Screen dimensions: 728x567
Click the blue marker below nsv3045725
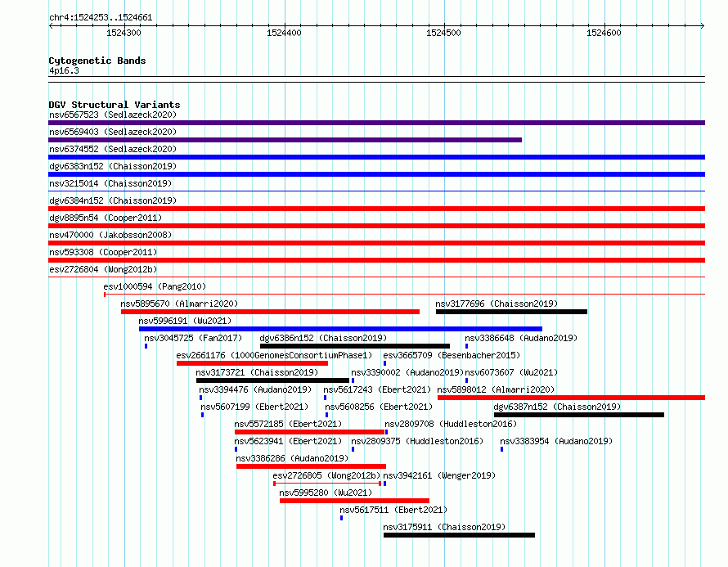pos(146,346)
